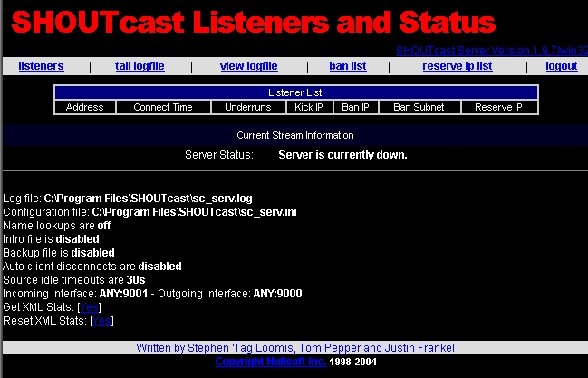
Task: Click the Listener List table title
Action: click(x=295, y=92)
